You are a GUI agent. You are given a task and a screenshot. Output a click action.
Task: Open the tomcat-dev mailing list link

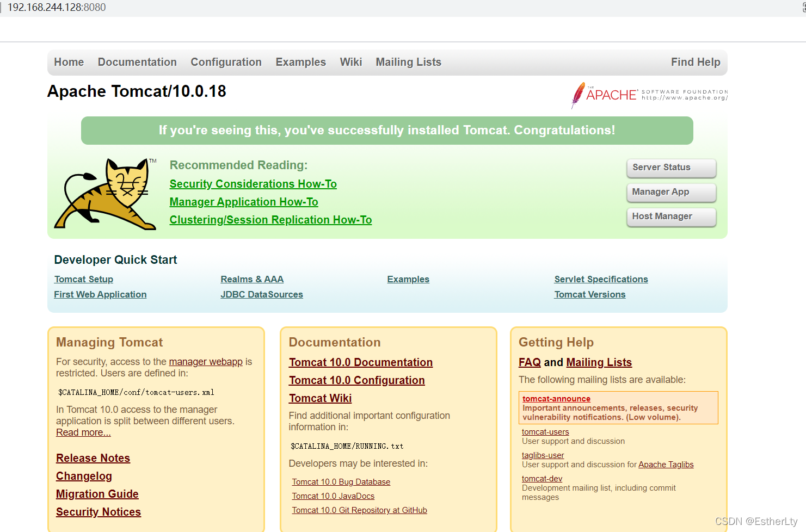click(542, 479)
